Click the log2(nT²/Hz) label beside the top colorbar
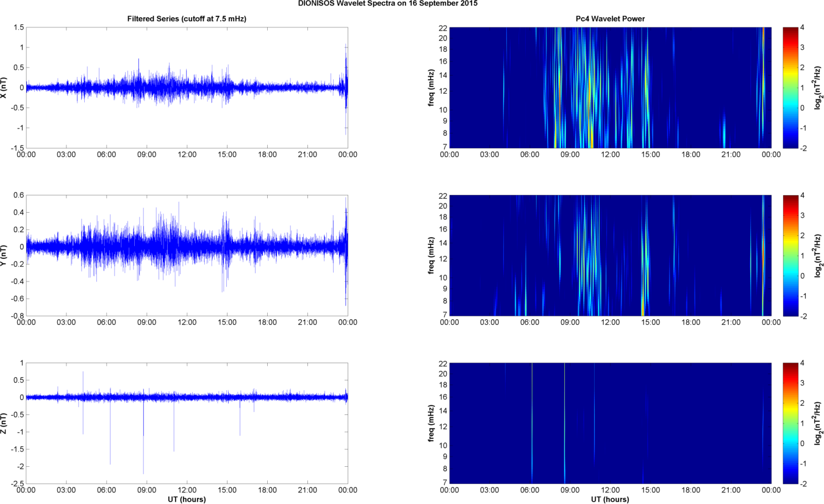 [x=819, y=87]
